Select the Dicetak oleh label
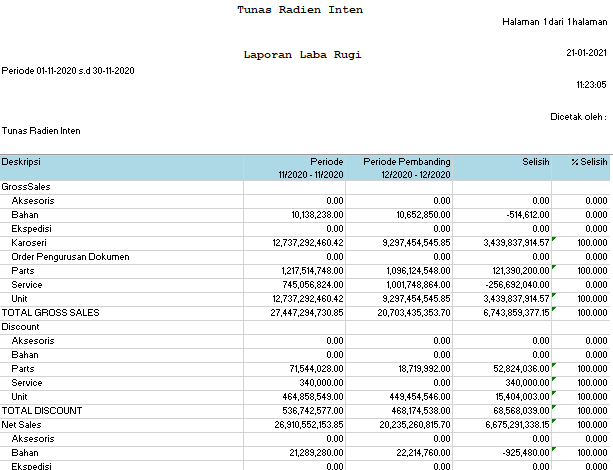The height and width of the screenshot is (470, 613). [579, 117]
